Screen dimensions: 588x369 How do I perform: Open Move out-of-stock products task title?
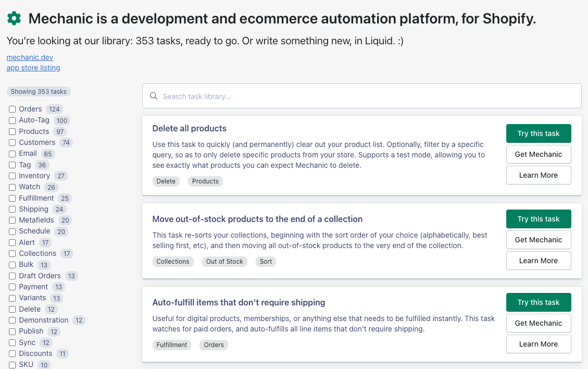click(x=257, y=219)
